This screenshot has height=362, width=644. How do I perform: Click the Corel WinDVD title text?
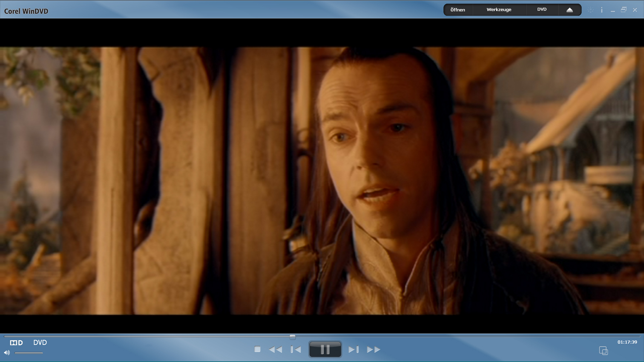point(26,11)
